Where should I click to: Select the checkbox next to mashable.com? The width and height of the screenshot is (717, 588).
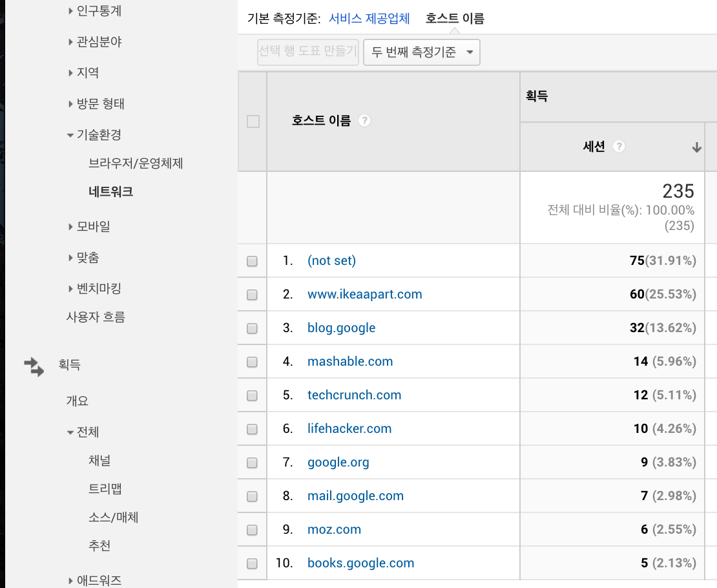[x=252, y=362]
